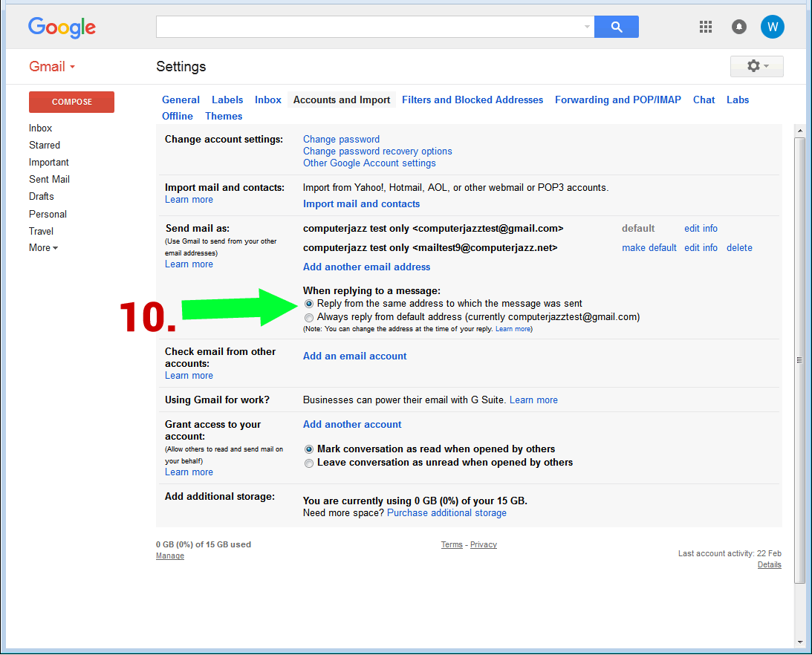Delete the mailtest9@computerjazz.net address
Viewport: 812px width, 655px height.
pyautogui.click(x=739, y=248)
